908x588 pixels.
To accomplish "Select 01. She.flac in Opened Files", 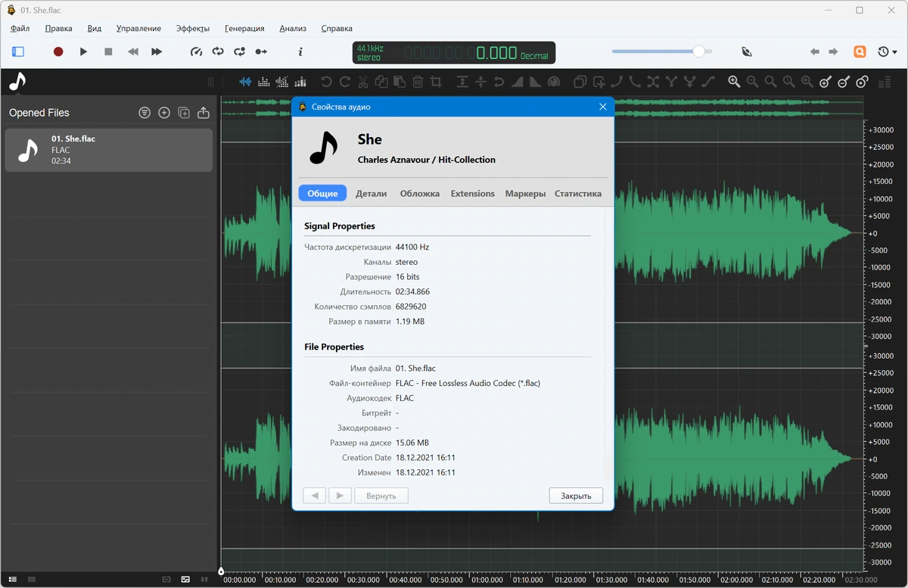I will [108, 150].
